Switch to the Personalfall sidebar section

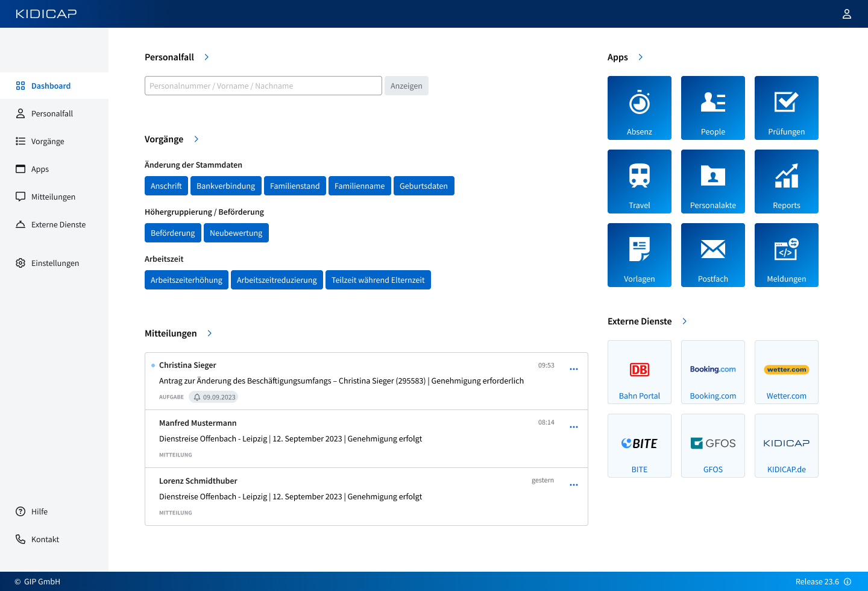click(x=51, y=113)
